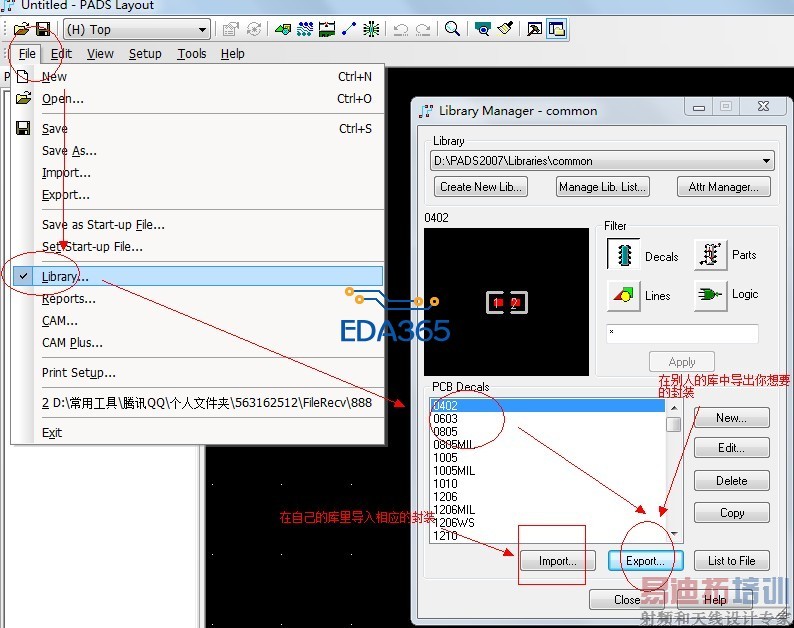Select decal 1005MIL in the list

point(547,471)
